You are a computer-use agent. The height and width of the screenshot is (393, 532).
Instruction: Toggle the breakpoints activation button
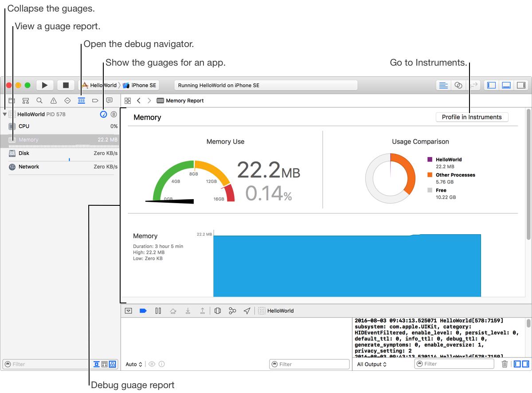pos(143,311)
